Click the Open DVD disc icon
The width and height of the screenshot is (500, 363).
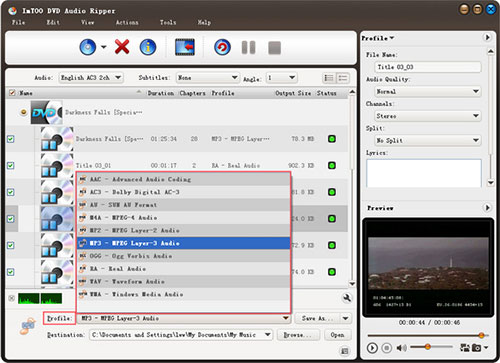pyautogui.click(x=88, y=47)
